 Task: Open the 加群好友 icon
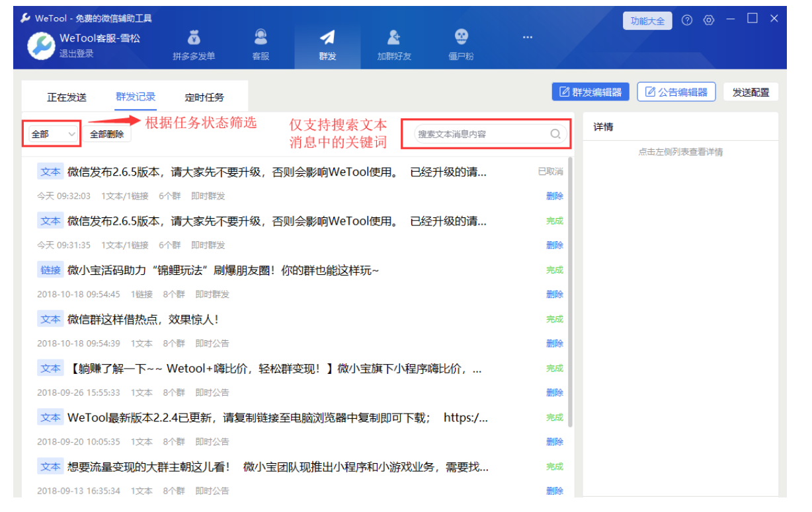point(394,38)
